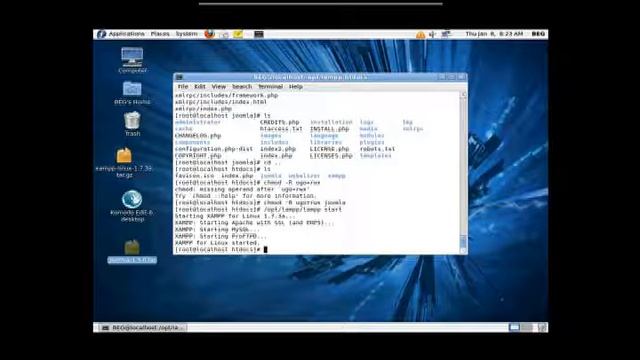The width and height of the screenshot is (640, 360).
Task: Click the BEG user name in panel
Action: click(538, 34)
